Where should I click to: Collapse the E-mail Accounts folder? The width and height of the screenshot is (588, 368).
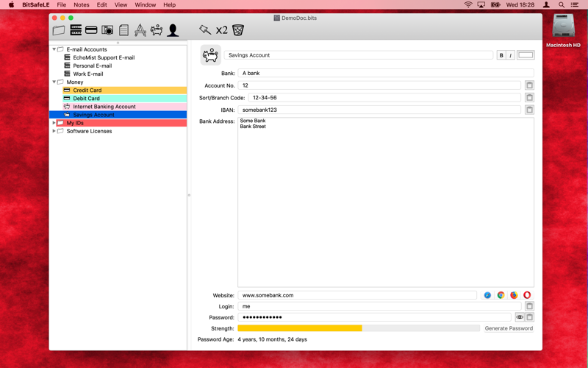pos(54,49)
